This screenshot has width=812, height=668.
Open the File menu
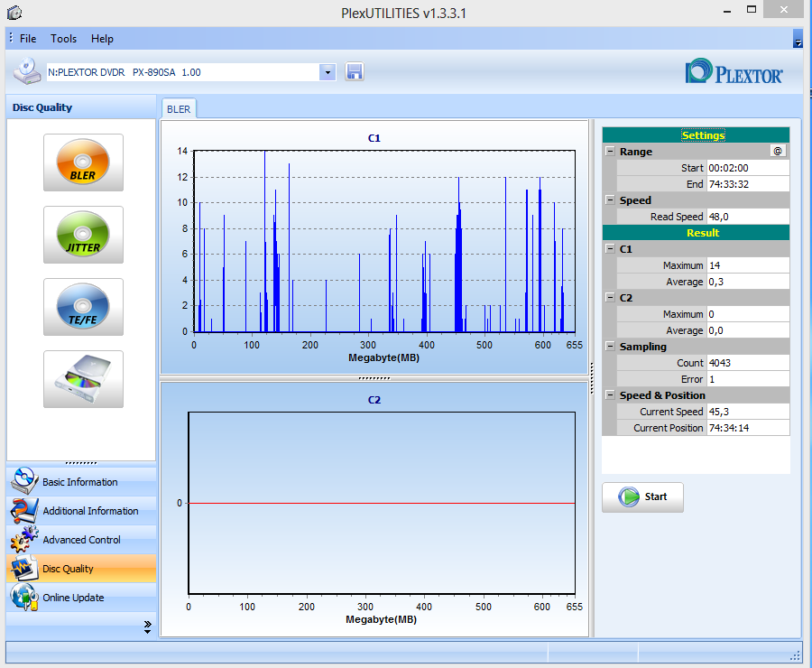click(x=28, y=39)
